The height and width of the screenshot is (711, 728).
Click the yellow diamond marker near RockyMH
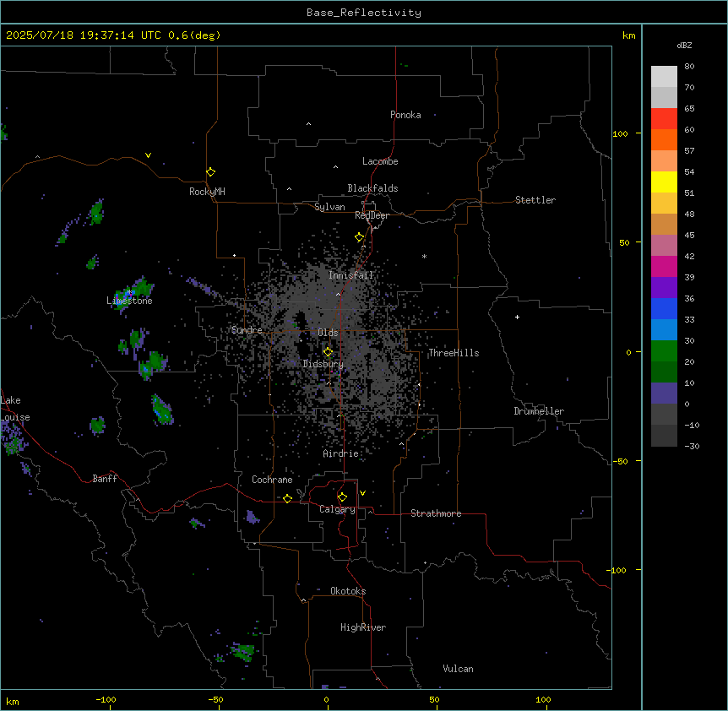(x=210, y=172)
